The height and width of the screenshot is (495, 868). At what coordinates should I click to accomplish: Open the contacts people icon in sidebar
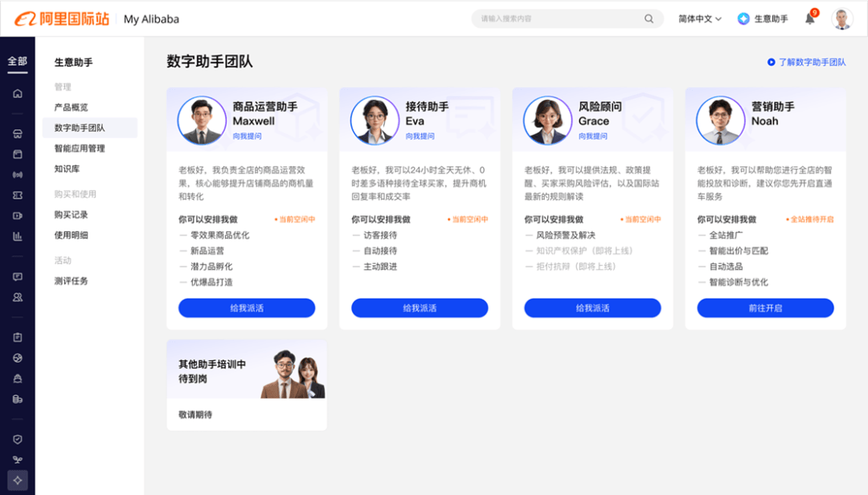pos(18,297)
